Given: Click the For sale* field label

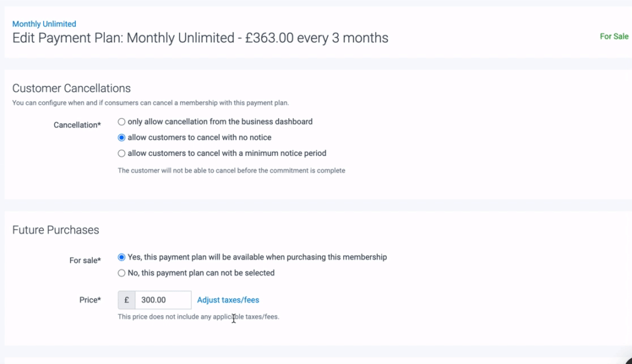Looking at the screenshot, I should pos(85,260).
